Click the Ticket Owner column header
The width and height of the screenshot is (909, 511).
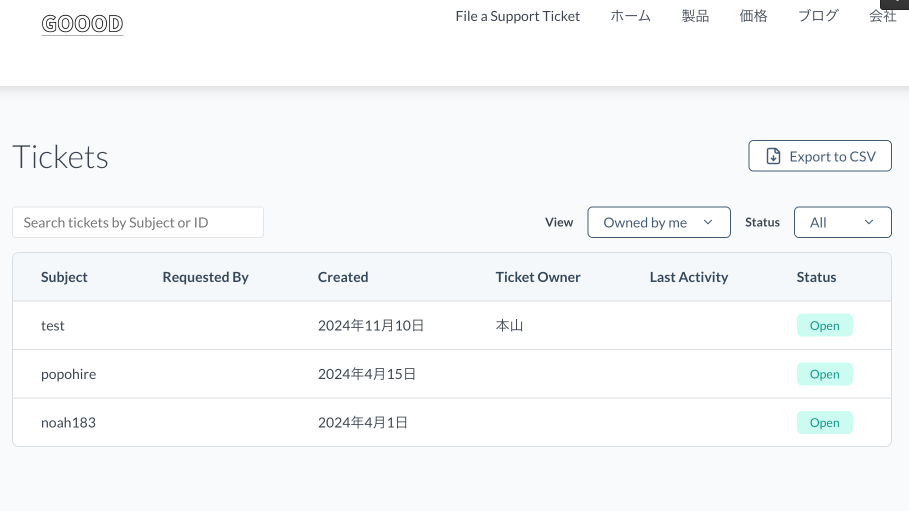pos(537,277)
